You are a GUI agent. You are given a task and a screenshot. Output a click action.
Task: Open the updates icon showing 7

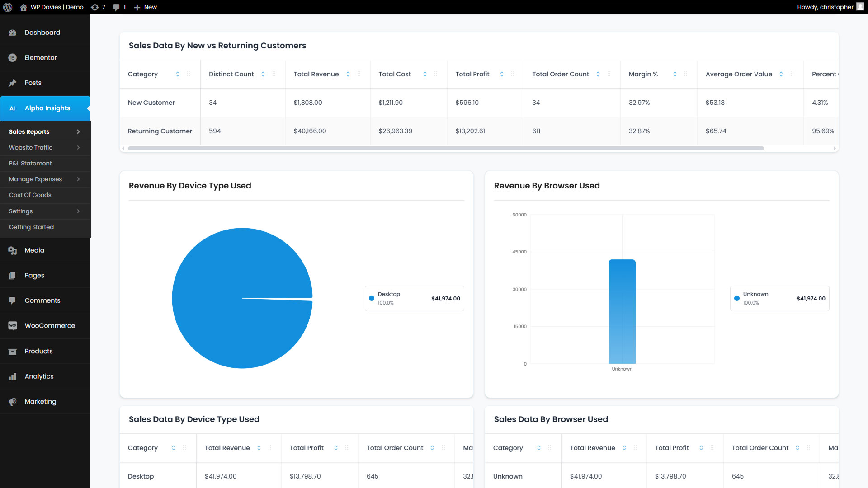pos(95,7)
